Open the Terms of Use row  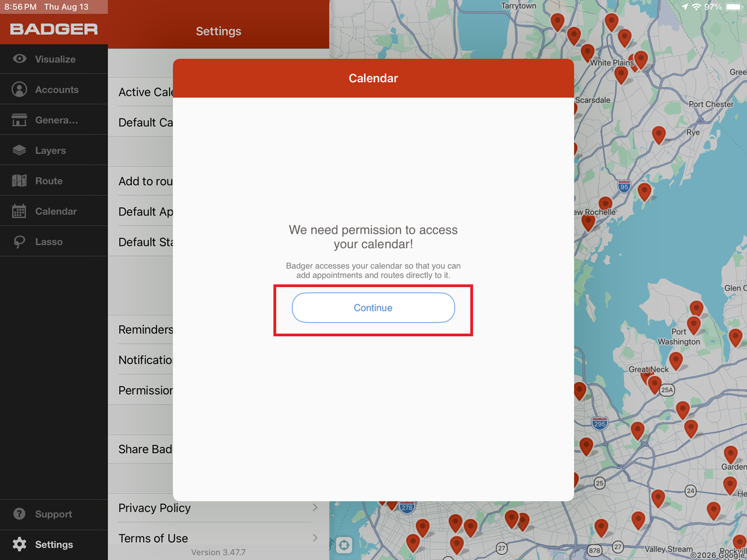tap(218, 538)
